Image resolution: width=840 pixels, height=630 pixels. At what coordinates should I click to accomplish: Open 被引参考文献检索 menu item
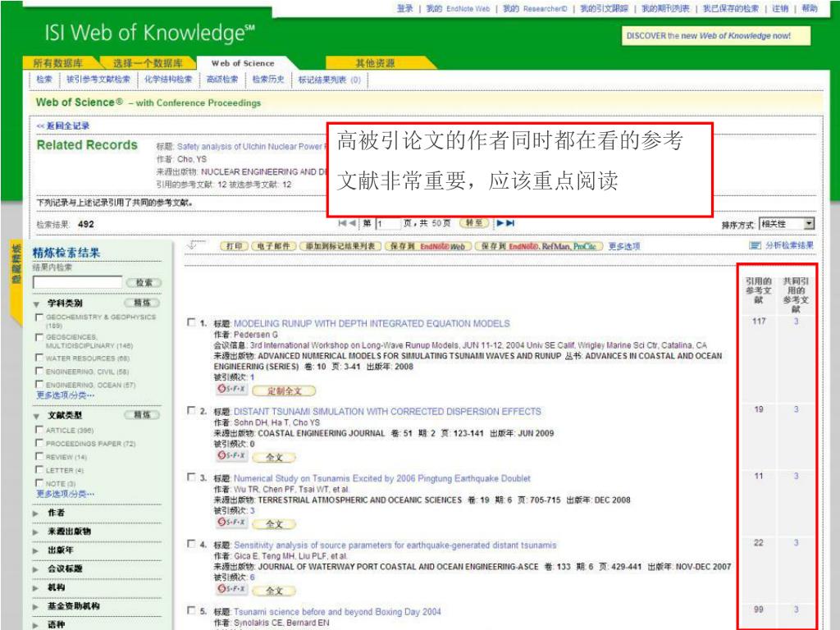coord(98,80)
